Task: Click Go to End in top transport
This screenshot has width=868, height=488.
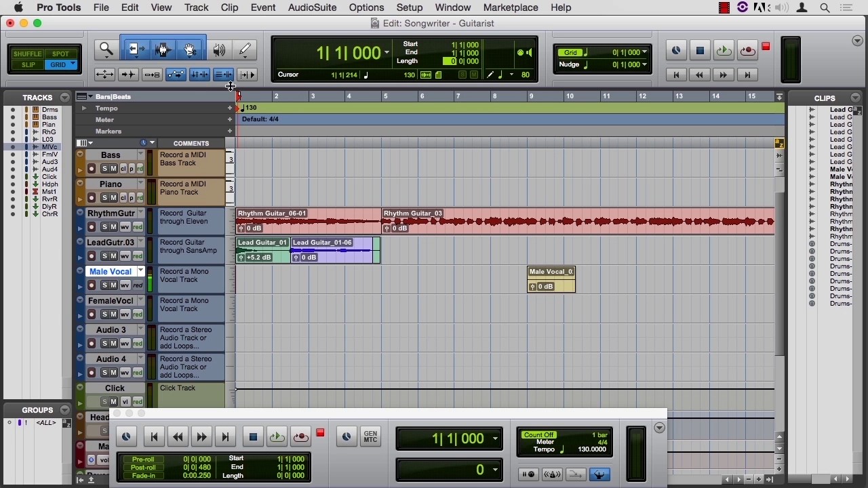Action: 747,75
